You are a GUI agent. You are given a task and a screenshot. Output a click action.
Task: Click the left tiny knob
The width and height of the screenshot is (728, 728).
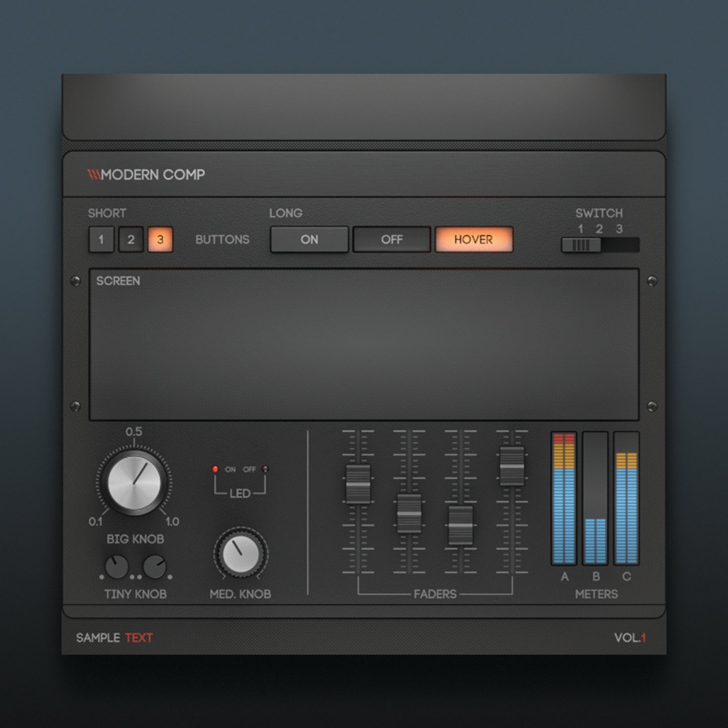click(x=116, y=567)
